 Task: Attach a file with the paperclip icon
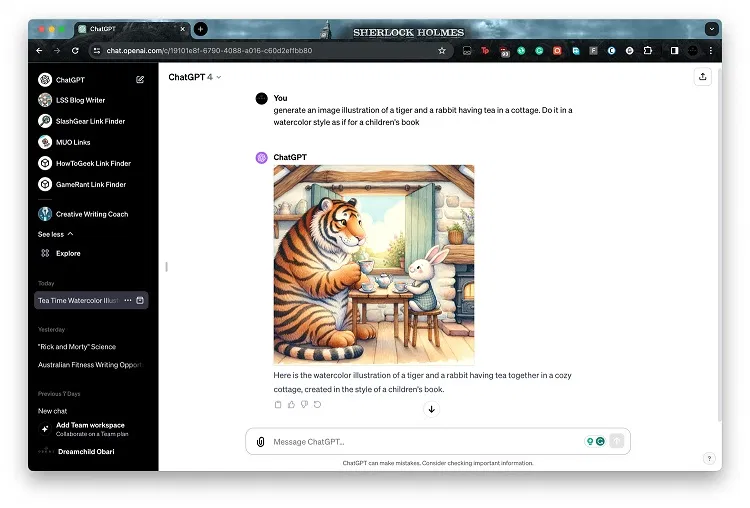tap(260, 442)
